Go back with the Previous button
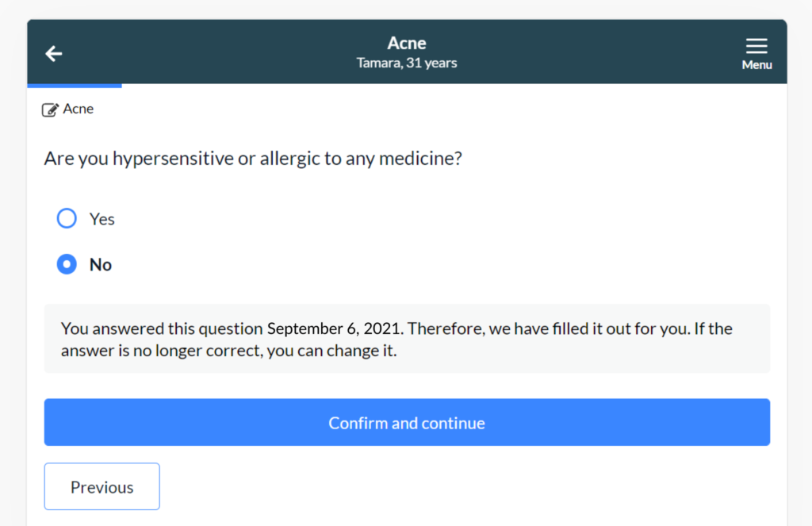812x526 pixels. coord(102,486)
